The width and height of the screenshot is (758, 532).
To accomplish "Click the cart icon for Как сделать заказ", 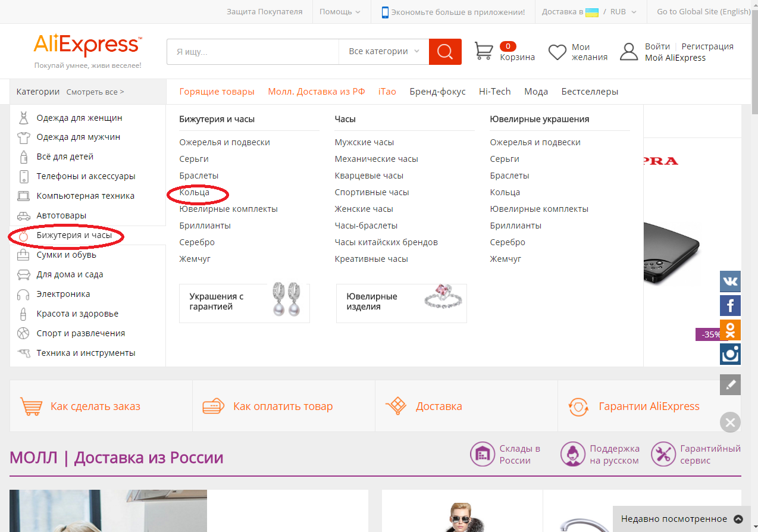I will 31,406.
